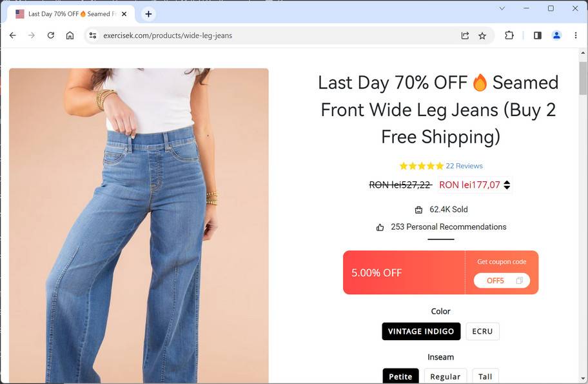The image size is (588, 384).
Task: Open a new tab with plus button
Action: (x=148, y=14)
